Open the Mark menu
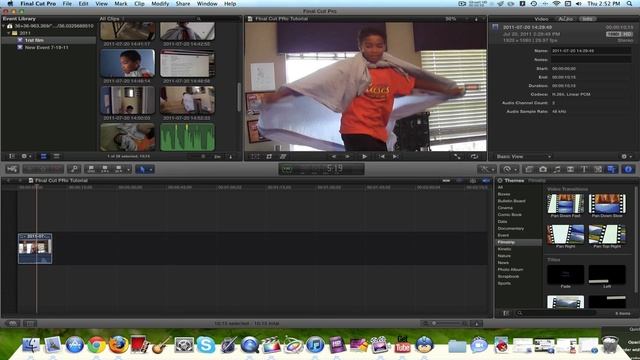640x360 pixels. point(120,4)
